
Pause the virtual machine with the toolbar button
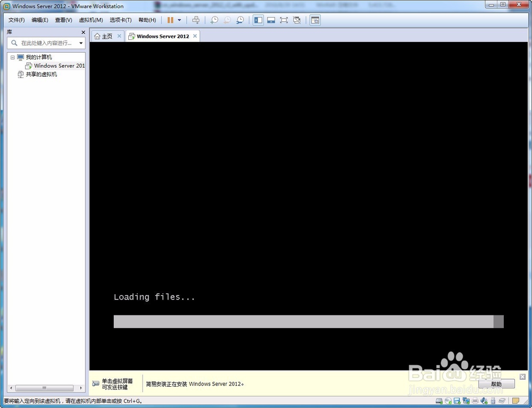tap(170, 20)
